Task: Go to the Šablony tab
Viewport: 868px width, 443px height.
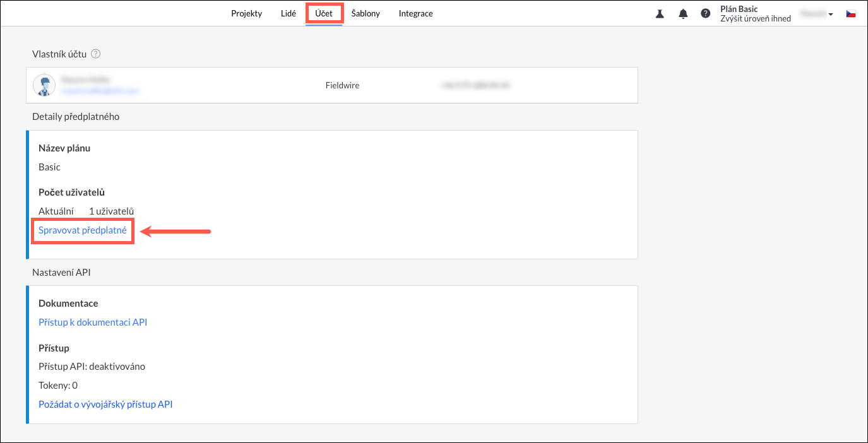Action: tap(366, 14)
